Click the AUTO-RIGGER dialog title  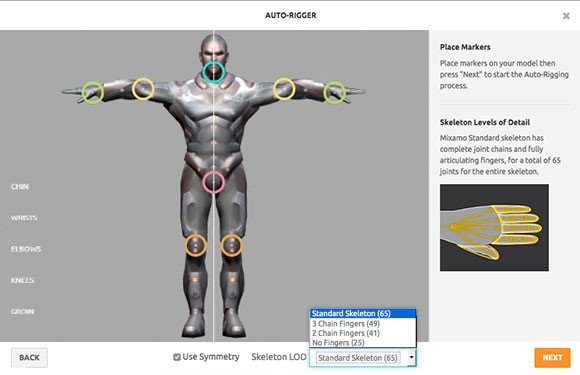pyautogui.click(x=291, y=16)
